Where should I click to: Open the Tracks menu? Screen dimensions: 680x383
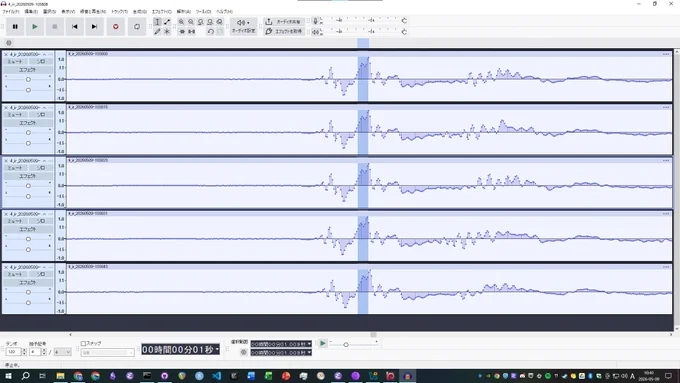coord(119,12)
